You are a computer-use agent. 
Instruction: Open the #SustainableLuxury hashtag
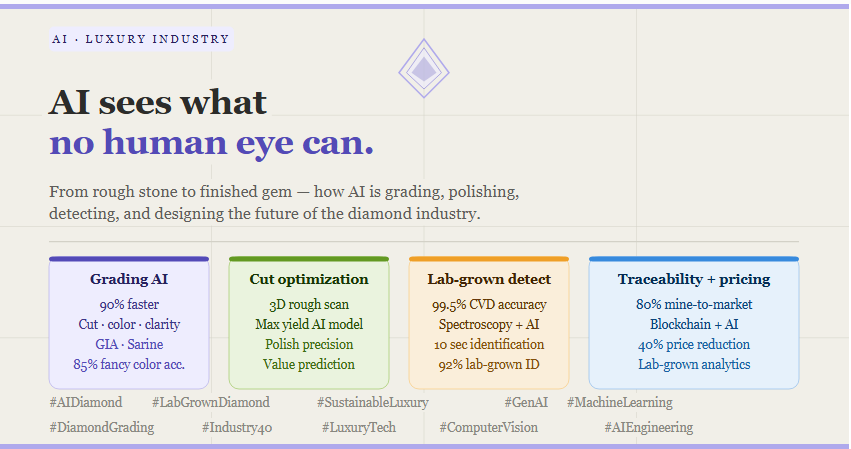[373, 402]
